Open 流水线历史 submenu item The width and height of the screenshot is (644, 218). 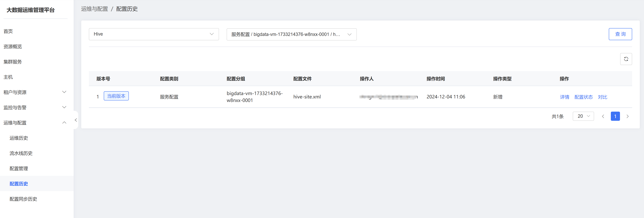coord(21,153)
